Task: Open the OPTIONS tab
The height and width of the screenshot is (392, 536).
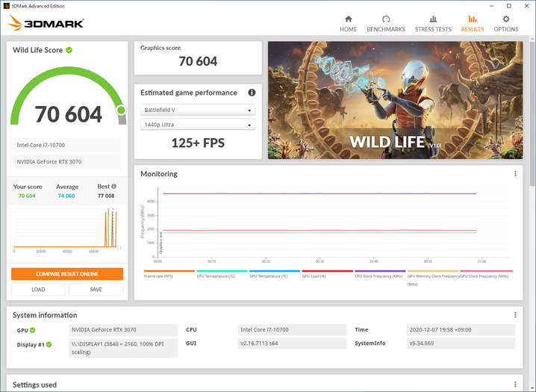Action: click(x=505, y=24)
